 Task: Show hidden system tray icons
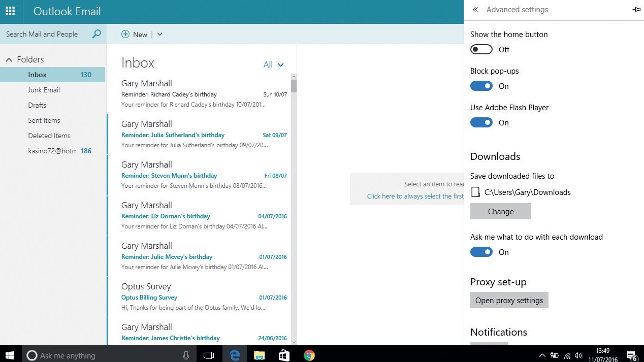click(x=542, y=356)
